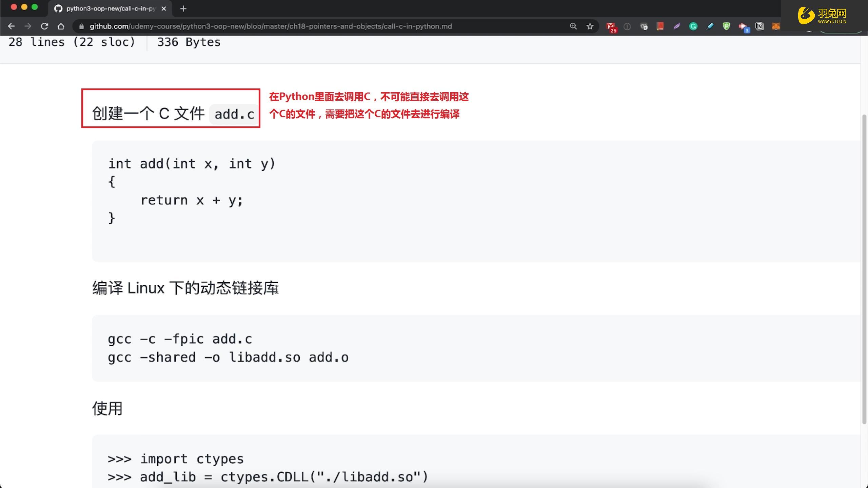This screenshot has height=488, width=868.
Task: Go to homepage via the home icon
Action: point(61,26)
